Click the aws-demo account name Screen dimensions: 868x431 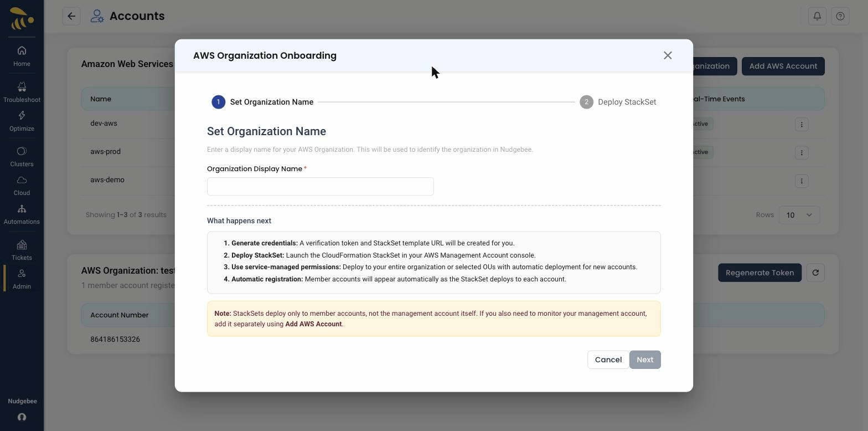click(107, 179)
